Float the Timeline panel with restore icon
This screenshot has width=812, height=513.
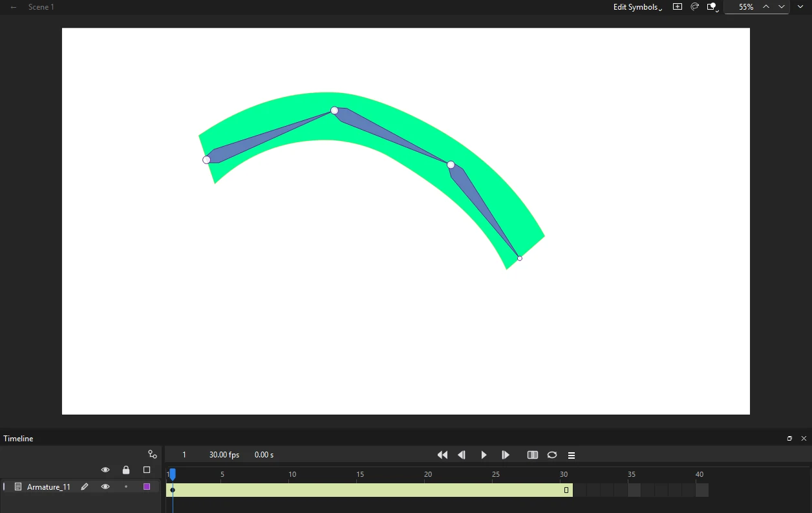pos(789,439)
